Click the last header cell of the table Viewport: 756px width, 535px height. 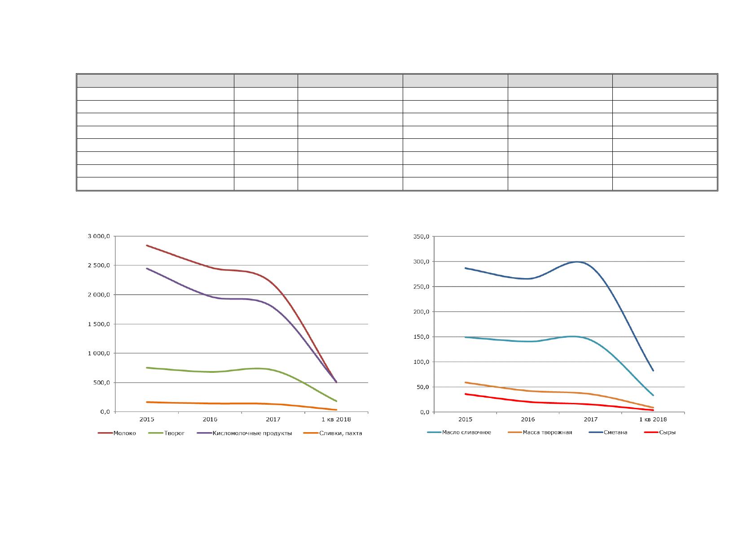[x=664, y=81]
